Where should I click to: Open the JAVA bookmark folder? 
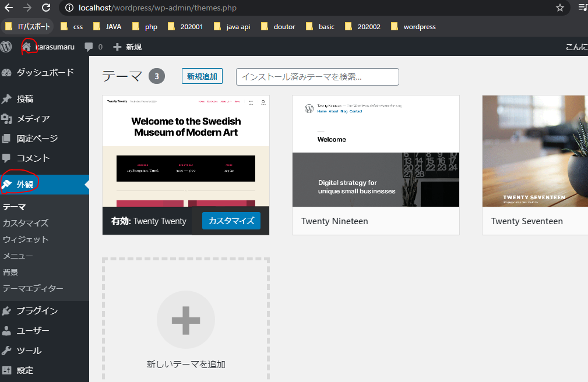(108, 27)
